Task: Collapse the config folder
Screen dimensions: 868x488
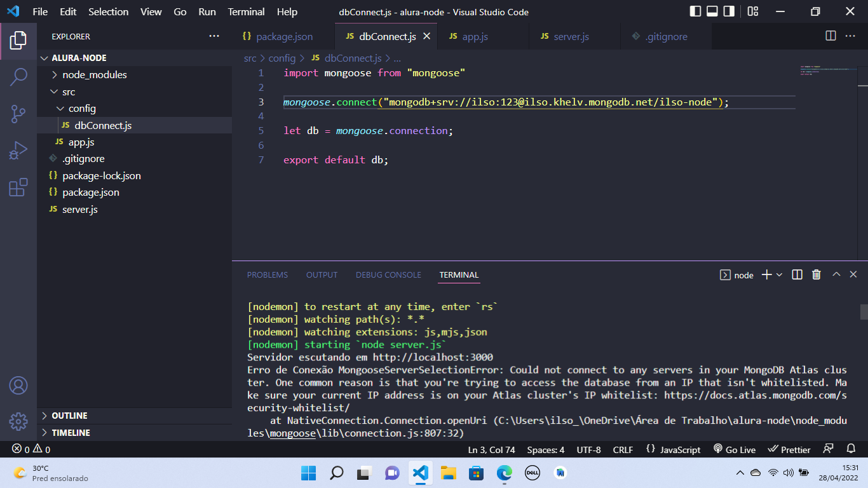Action: pyautogui.click(x=134, y=109)
